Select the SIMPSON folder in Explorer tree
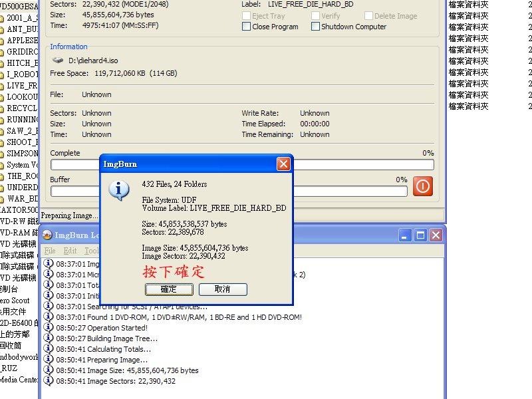Screen dimensions: 532x399 (23, 154)
